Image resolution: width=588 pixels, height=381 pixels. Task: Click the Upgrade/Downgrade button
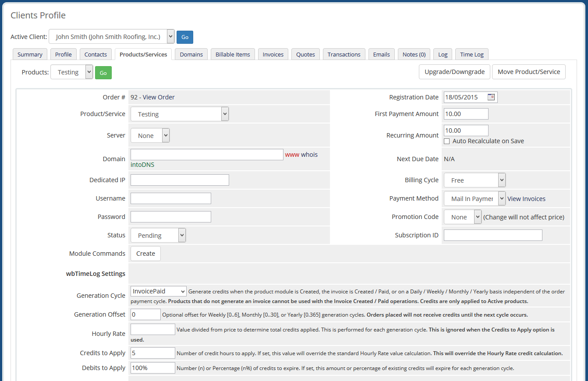(x=454, y=72)
